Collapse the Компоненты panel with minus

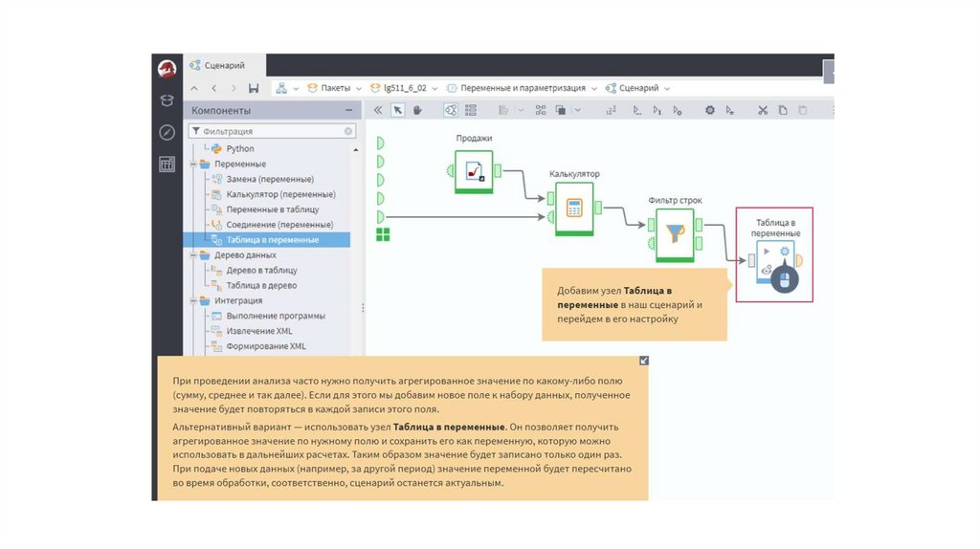point(348,110)
